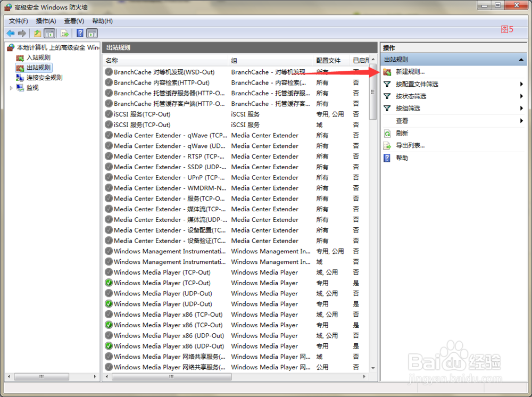Click 帮助 action link in Actions pane
This screenshot has height=397, width=532.
[x=402, y=158]
